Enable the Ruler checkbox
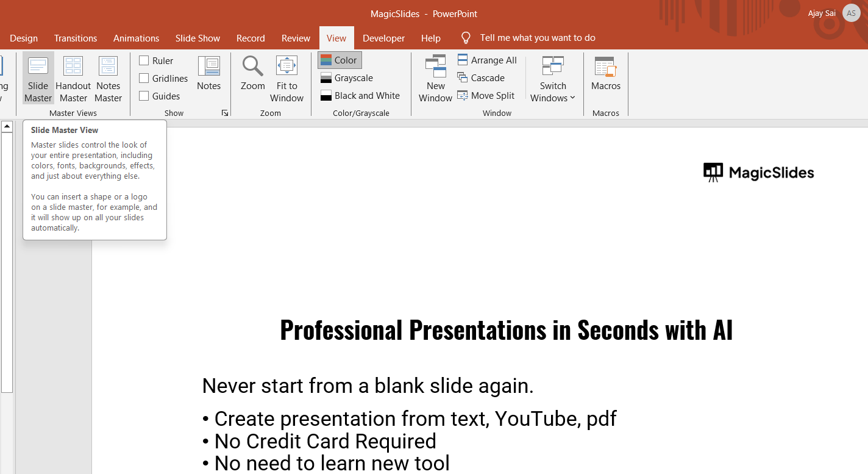The height and width of the screenshot is (474, 868). coord(144,60)
